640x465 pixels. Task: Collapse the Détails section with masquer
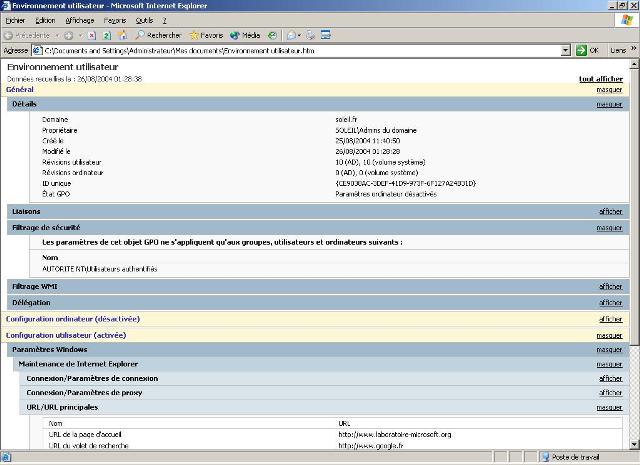pyautogui.click(x=609, y=104)
